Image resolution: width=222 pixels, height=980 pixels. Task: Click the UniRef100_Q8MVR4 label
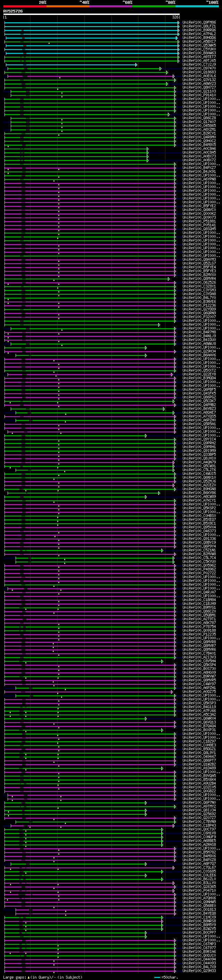(199, 278)
